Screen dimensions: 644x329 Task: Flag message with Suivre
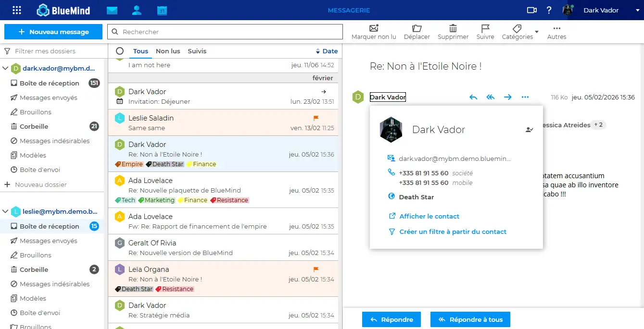coord(485,32)
